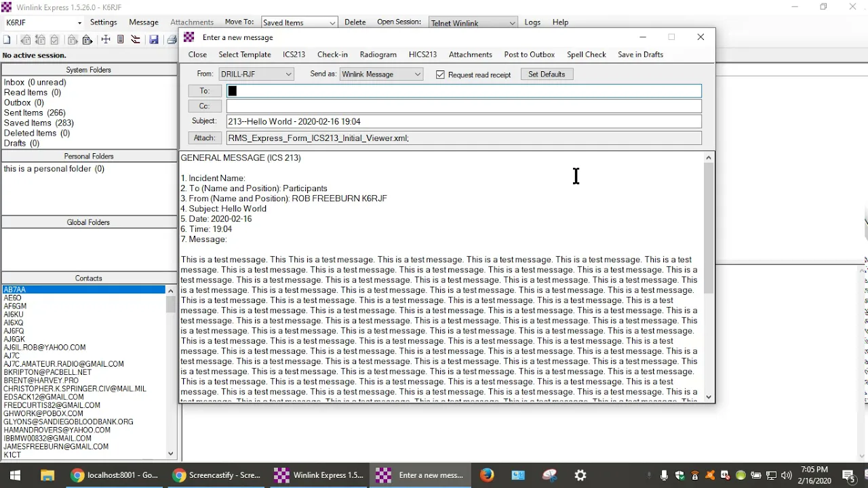The image size is (868, 488).
Task: Click Select Template in message window
Action: (245, 54)
